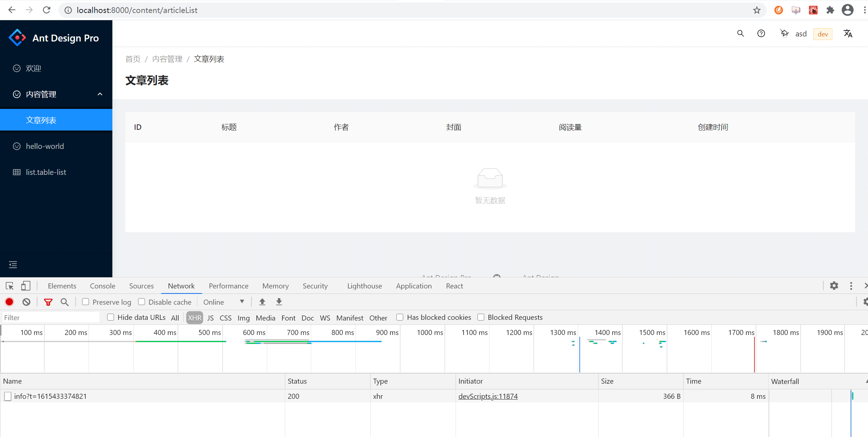Screen dimensions: 868x437
Task: Enable the Preserve log checkbox
Action: point(86,302)
